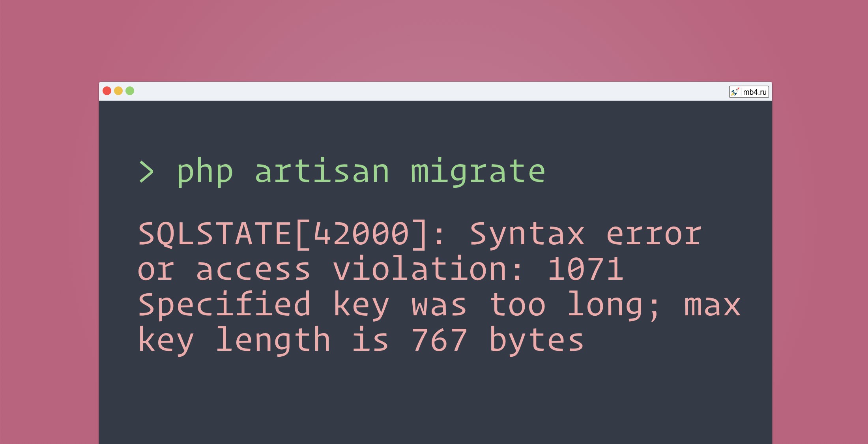Click the words Specified key
The image size is (868, 444).
tap(264, 304)
